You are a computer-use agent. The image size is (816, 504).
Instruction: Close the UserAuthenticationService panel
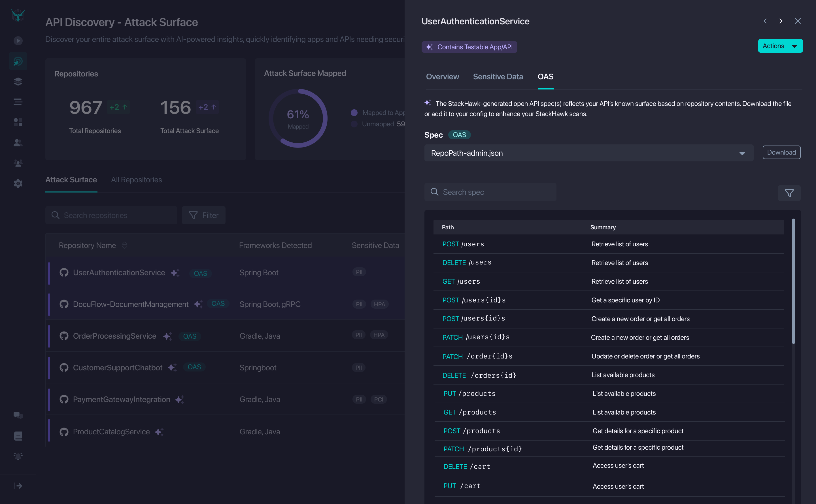[797, 21]
